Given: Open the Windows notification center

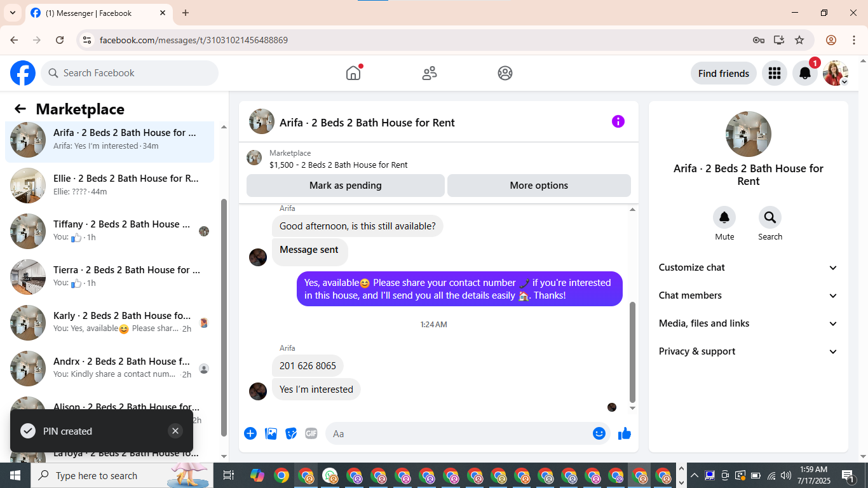Looking at the screenshot, I should coord(848,475).
